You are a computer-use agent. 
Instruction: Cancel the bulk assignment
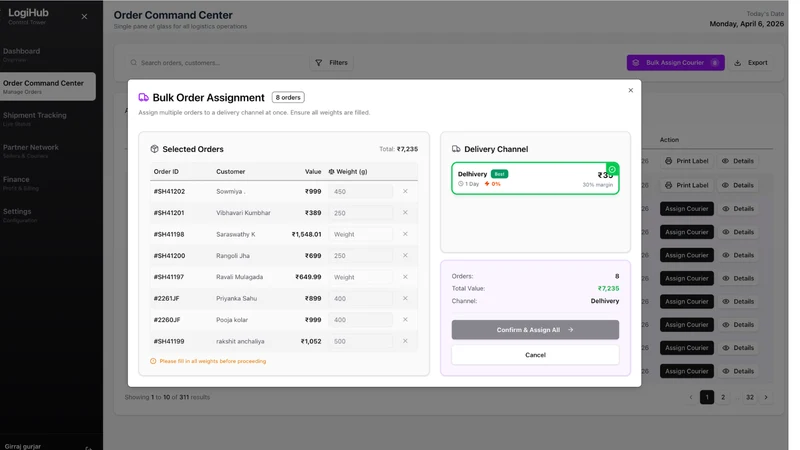pyautogui.click(x=535, y=355)
